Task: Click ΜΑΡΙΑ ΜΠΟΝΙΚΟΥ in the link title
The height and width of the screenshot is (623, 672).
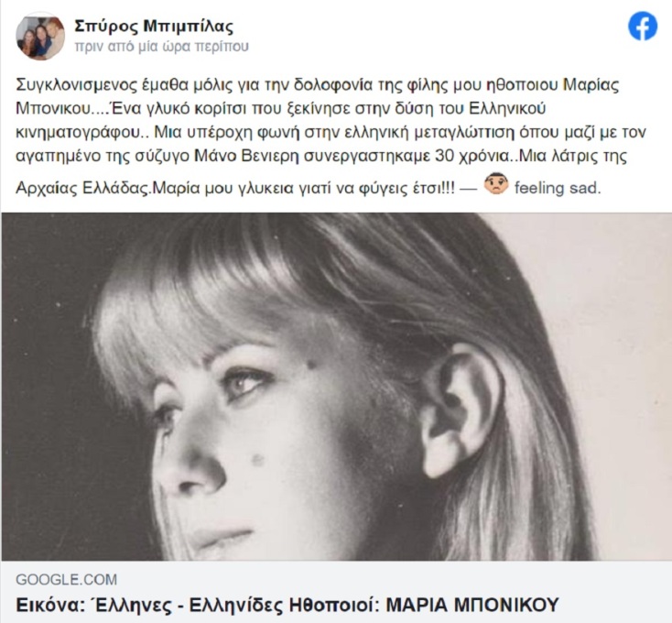Action: click(473, 605)
